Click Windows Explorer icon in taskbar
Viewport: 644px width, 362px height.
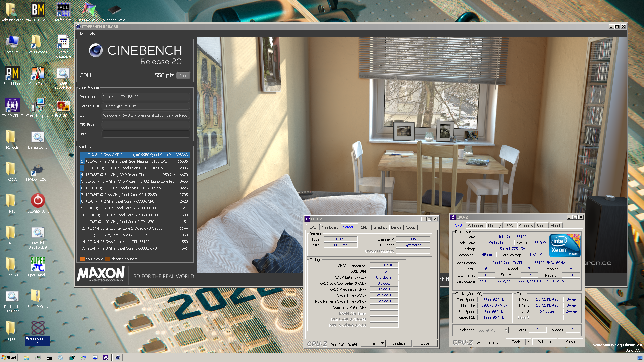point(26,358)
